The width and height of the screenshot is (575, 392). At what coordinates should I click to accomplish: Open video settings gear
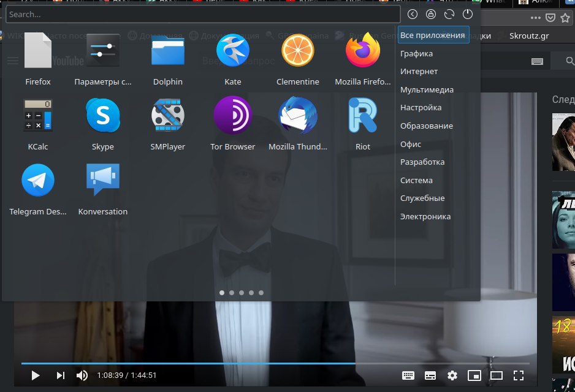452,375
